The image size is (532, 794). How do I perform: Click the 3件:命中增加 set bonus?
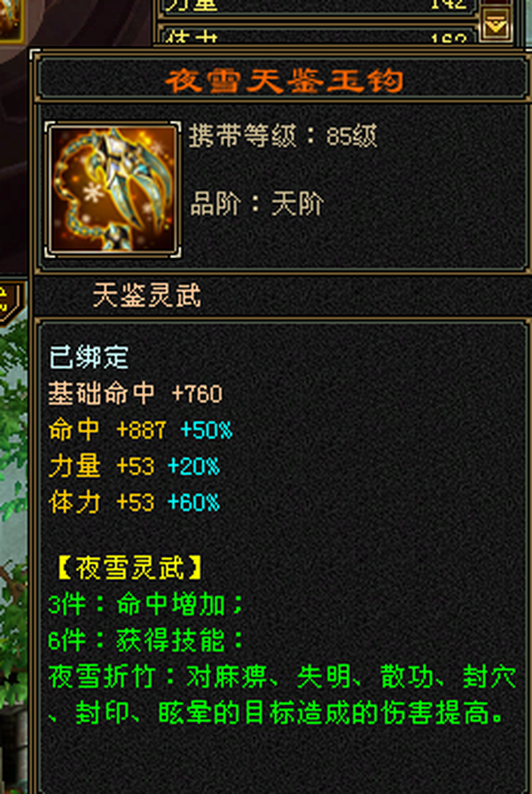point(147,605)
